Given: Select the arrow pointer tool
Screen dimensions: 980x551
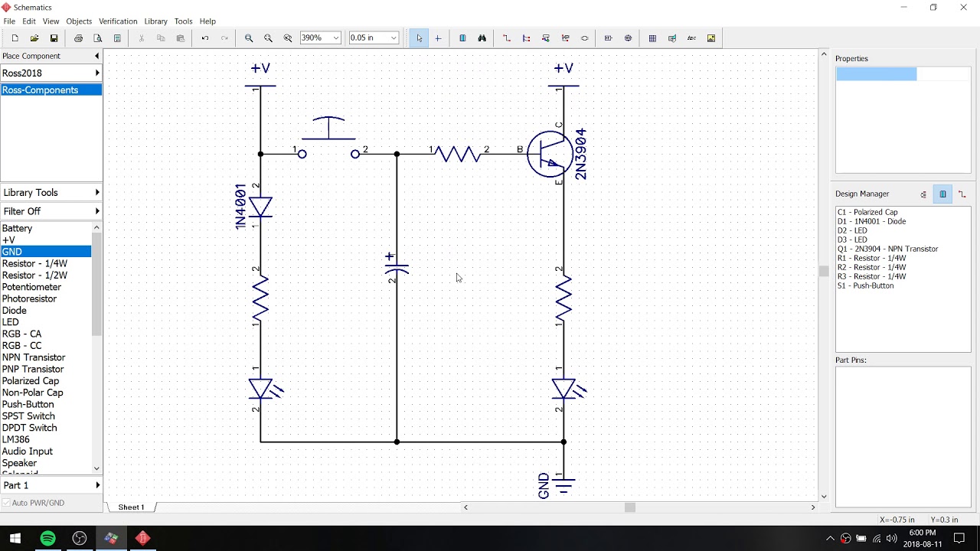Looking at the screenshot, I should pos(419,38).
